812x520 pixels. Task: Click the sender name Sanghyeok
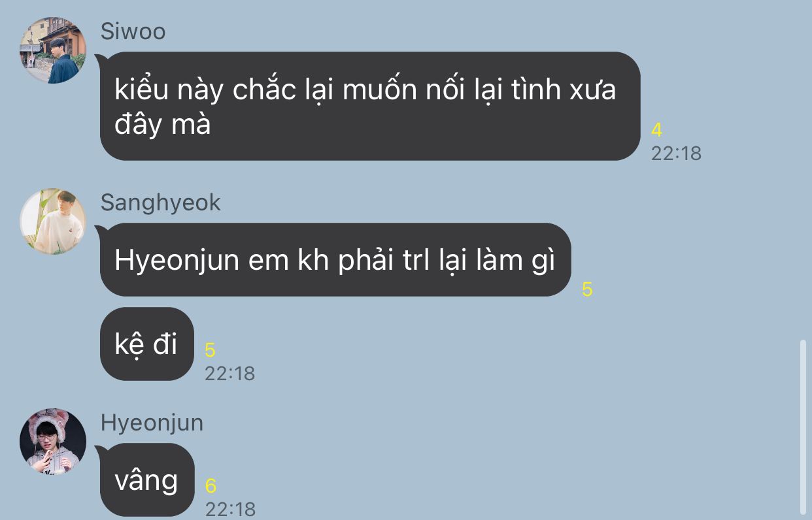click(x=161, y=203)
